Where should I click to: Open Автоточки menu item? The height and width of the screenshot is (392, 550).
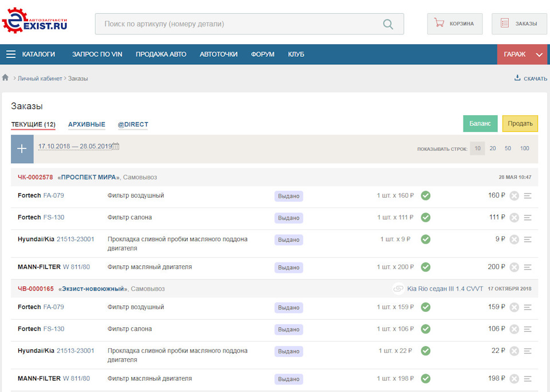218,54
